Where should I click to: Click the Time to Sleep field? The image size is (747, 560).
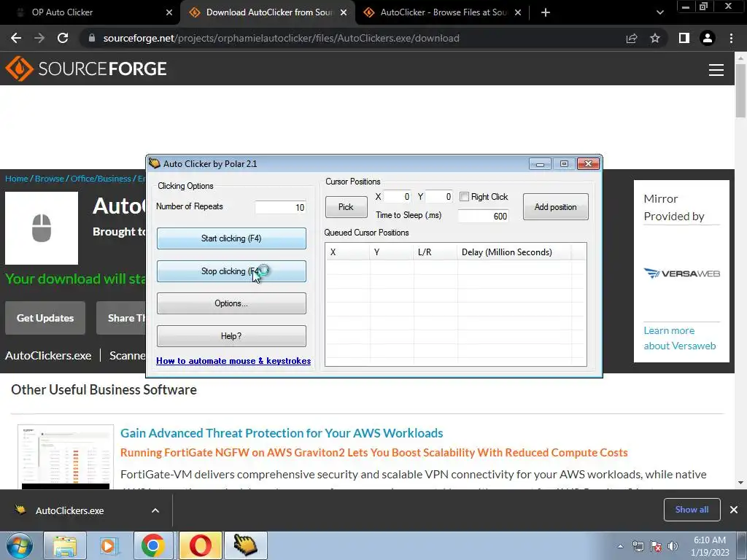pyautogui.click(x=483, y=216)
